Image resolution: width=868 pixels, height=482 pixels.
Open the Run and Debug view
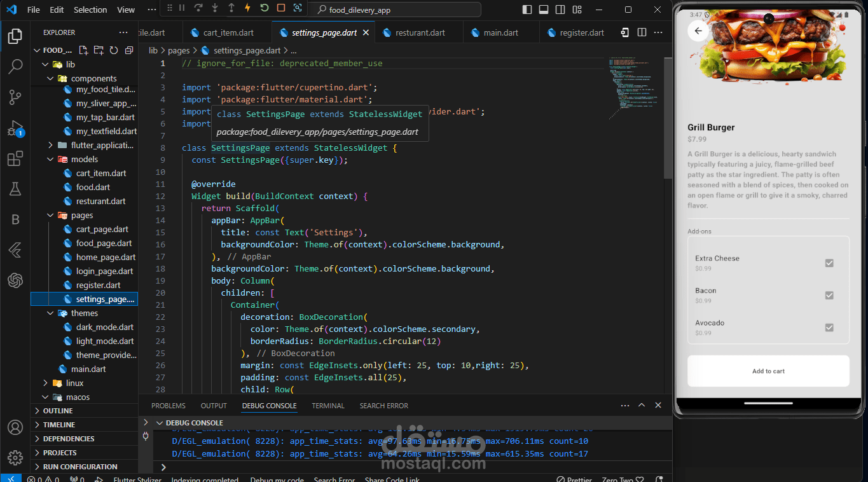click(15, 128)
